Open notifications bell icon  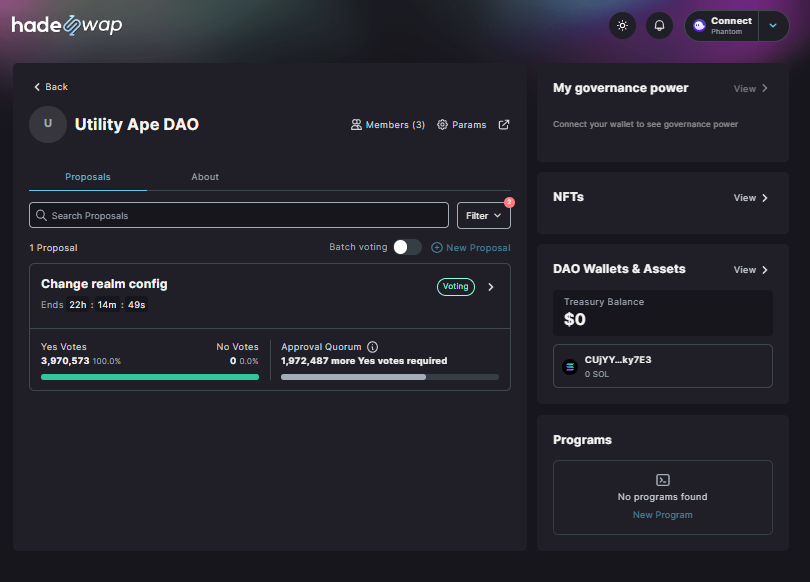point(660,25)
